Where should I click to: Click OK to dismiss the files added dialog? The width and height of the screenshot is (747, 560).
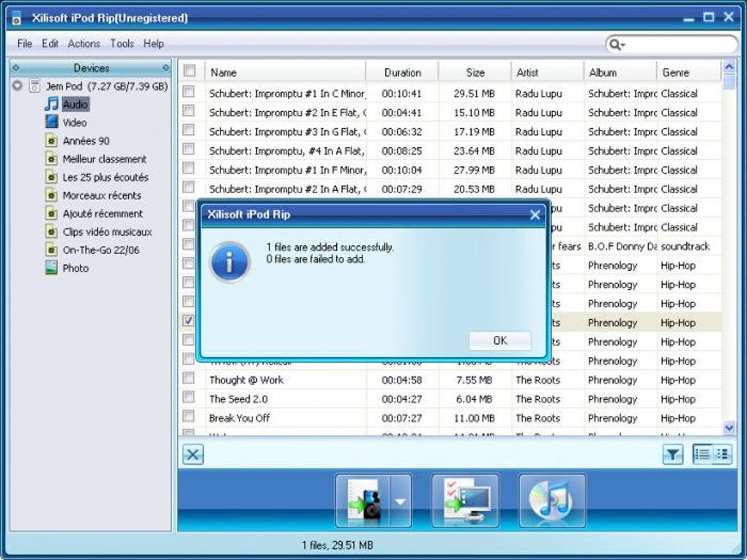499,340
